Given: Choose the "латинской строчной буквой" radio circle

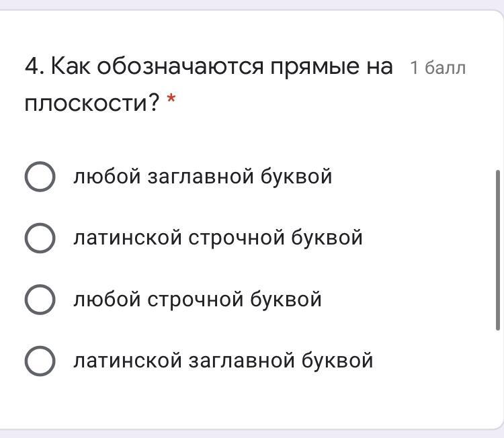Looking at the screenshot, I should (x=40, y=238).
